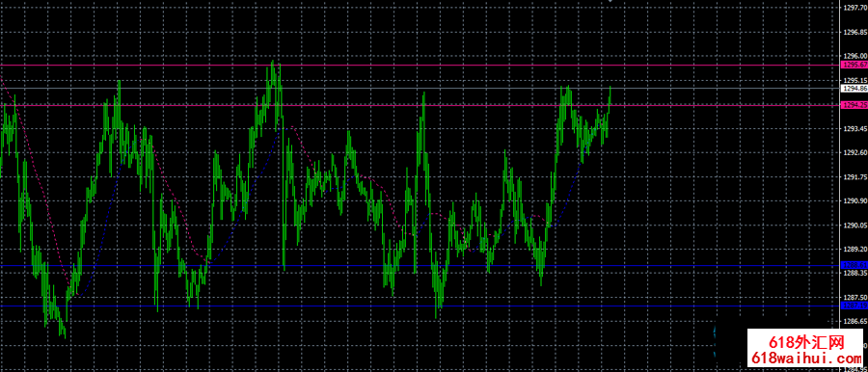The width and height of the screenshot is (868, 372).
Task: Select the lower magenta line at 1294.25
Action: click(420, 105)
